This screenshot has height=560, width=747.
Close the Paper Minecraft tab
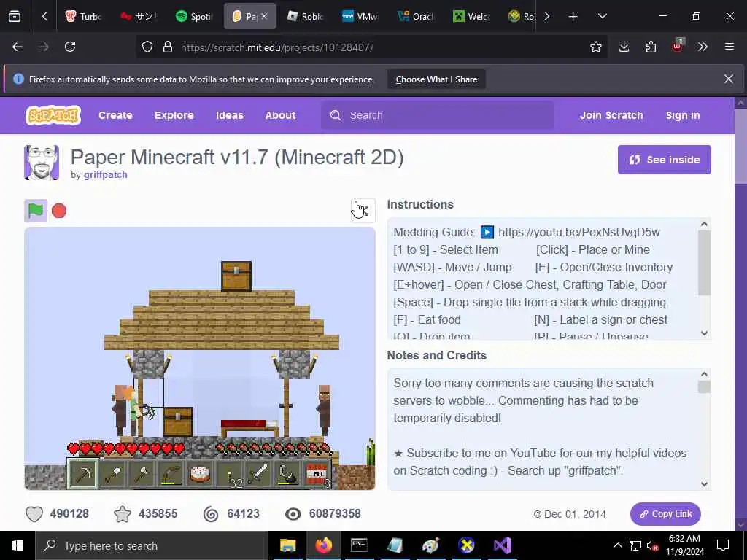click(x=264, y=16)
